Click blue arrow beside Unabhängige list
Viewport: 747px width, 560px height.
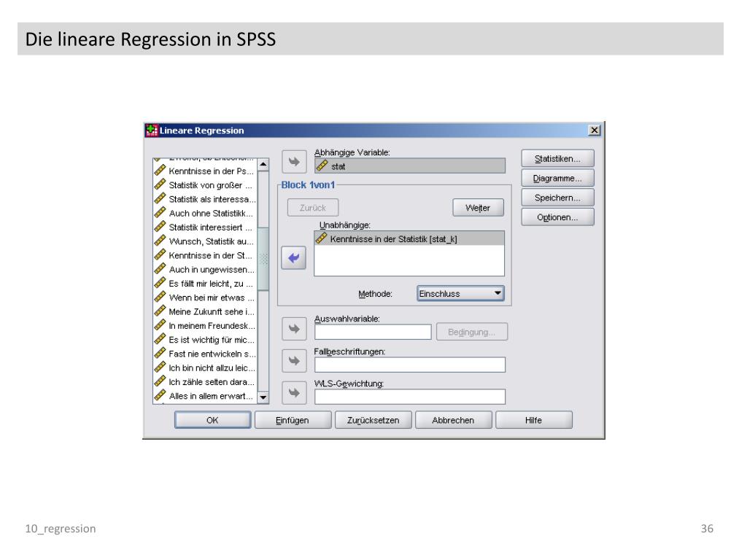[293, 258]
